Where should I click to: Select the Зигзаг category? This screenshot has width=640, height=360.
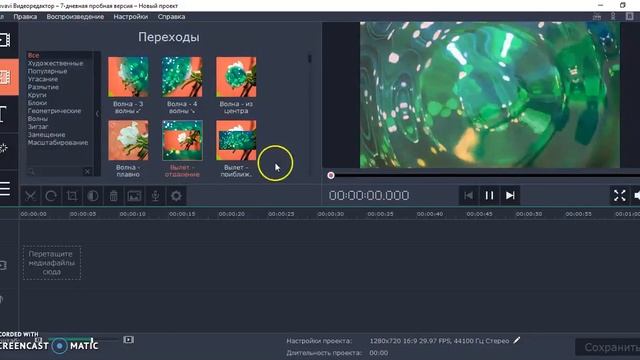tap(38, 127)
